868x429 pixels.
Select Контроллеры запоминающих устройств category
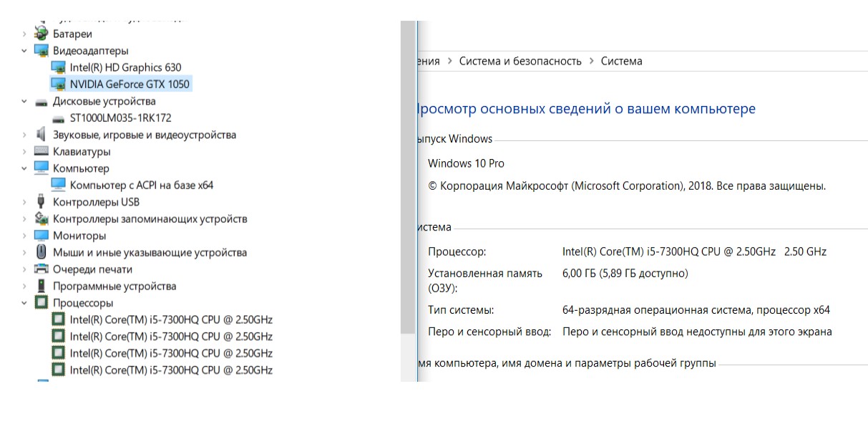tap(150, 219)
